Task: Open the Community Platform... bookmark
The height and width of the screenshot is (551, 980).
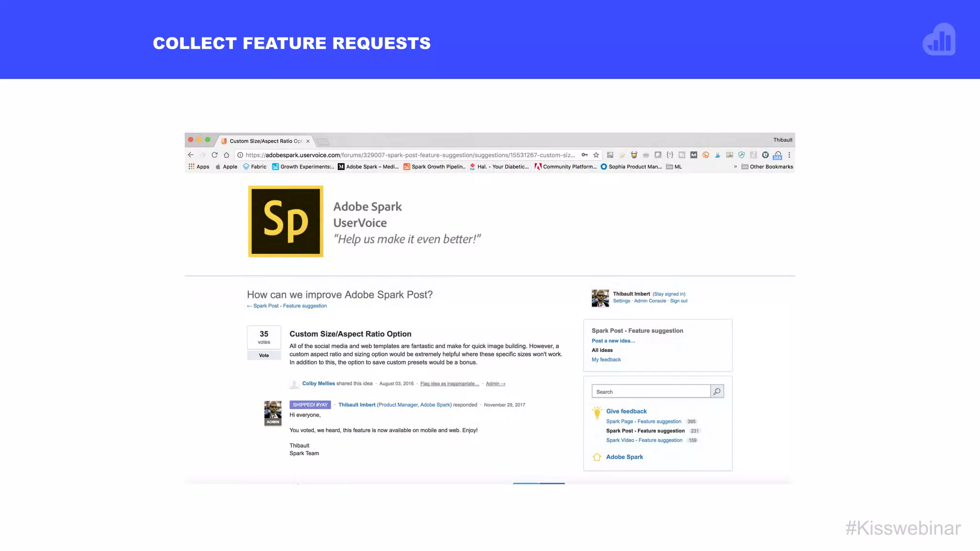Action: pos(566,166)
